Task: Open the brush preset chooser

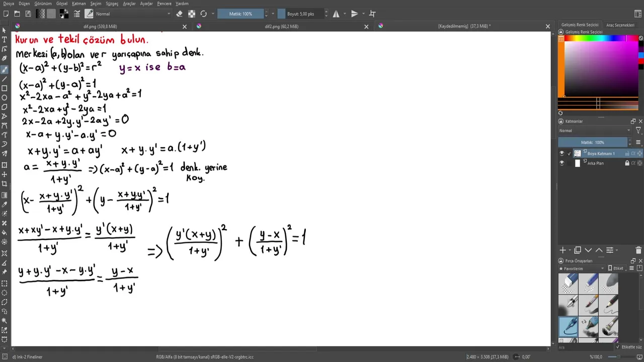Action: point(89,14)
